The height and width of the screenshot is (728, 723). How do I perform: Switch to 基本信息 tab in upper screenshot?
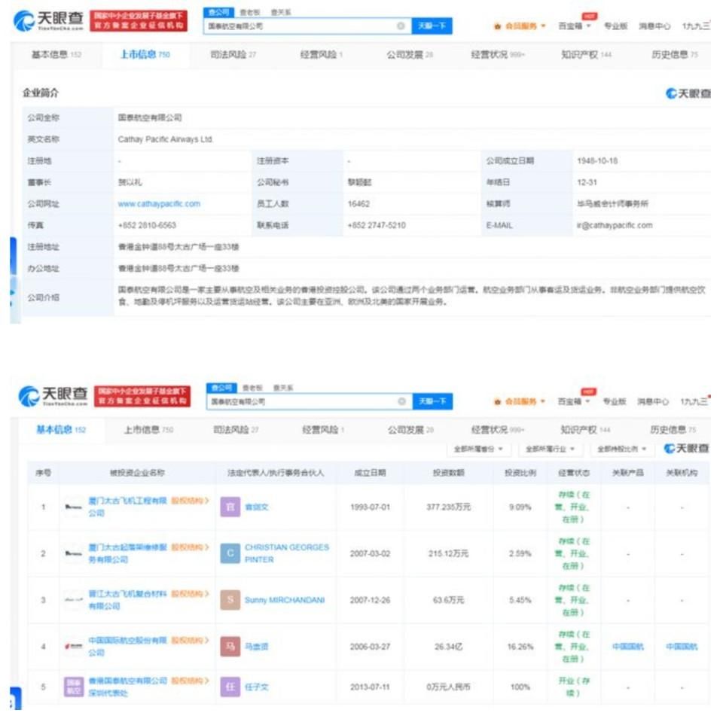point(56,55)
